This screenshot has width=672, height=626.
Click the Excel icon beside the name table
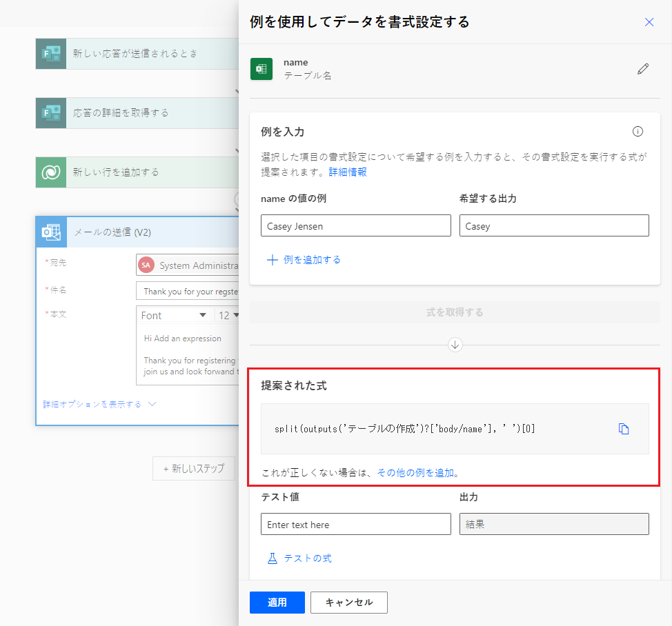coord(261,68)
